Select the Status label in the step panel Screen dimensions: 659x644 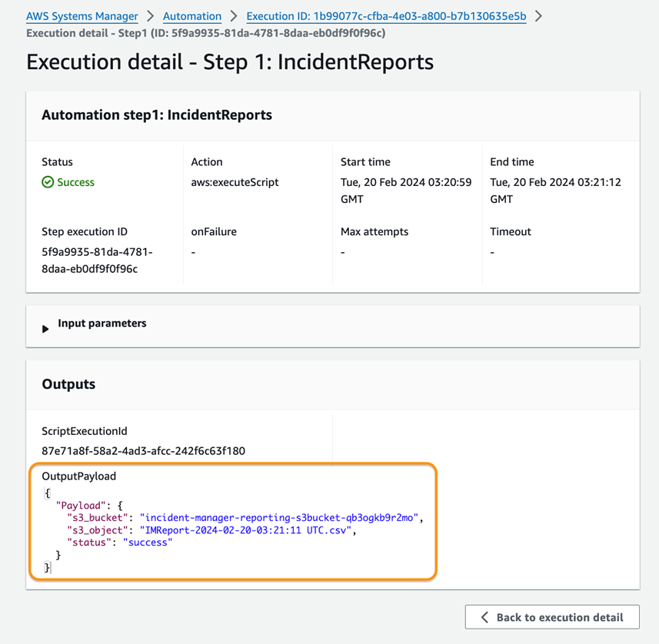(x=58, y=161)
